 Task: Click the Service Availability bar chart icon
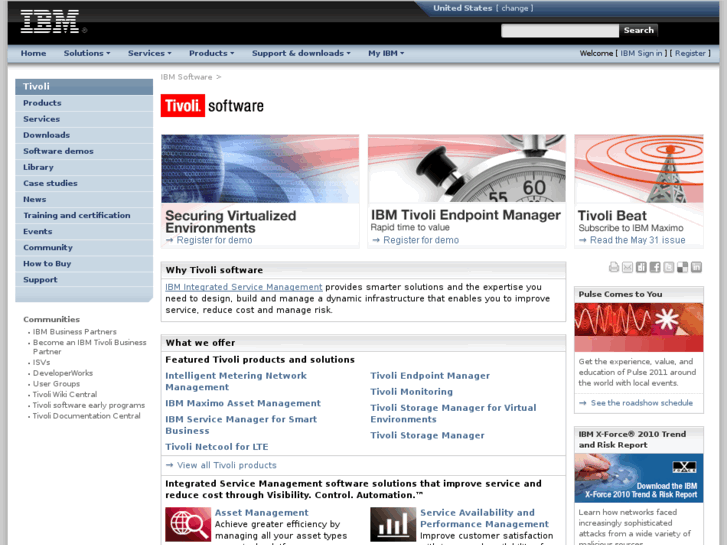pyautogui.click(x=393, y=524)
